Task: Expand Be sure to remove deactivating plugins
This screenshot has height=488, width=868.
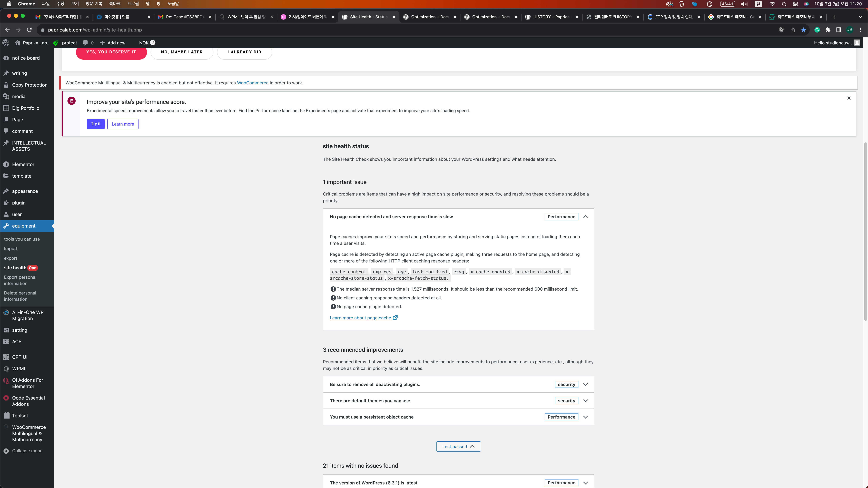Action: point(585,384)
